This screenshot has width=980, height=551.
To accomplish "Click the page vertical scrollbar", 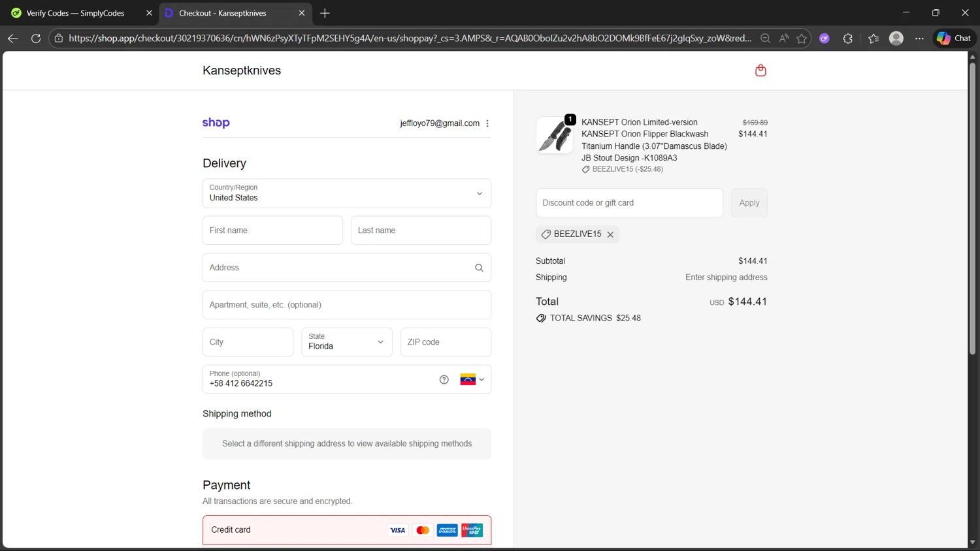I will pos(972,209).
